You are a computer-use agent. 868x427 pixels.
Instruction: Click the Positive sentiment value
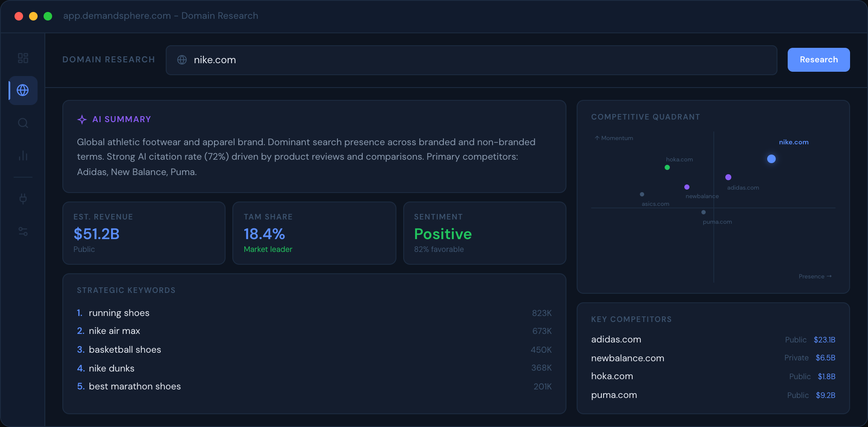(443, 234)
